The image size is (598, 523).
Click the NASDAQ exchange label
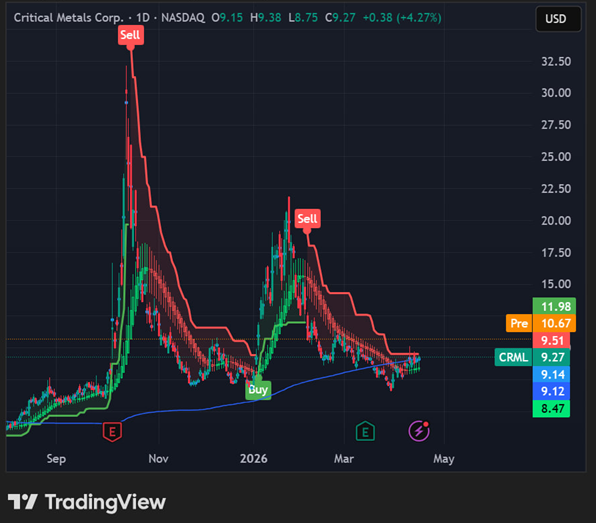(183, 18)
